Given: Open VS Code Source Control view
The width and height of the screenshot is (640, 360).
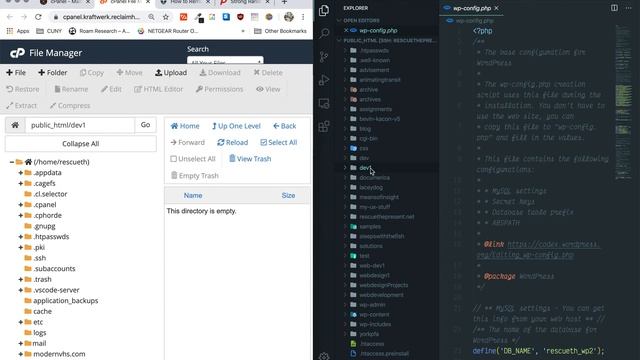Looking at the screenshot, I should pyautogui.click(x=324, y=57).
